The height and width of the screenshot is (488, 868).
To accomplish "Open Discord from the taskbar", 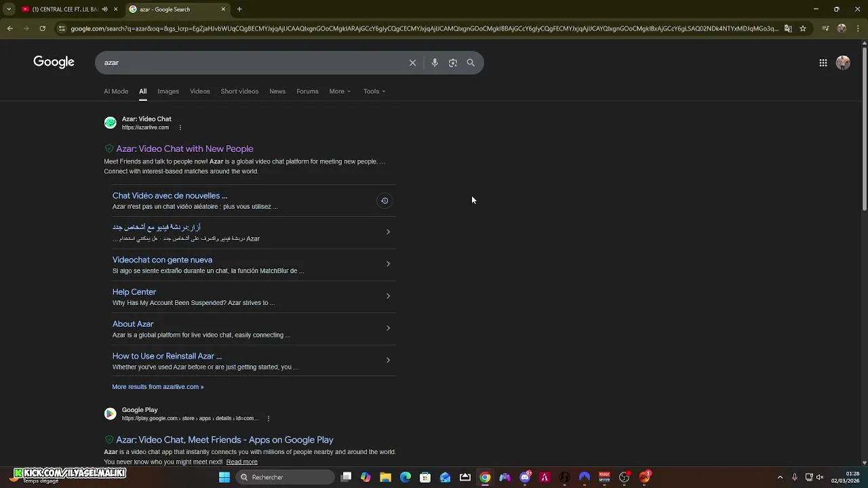I will (x=525, y=477).
